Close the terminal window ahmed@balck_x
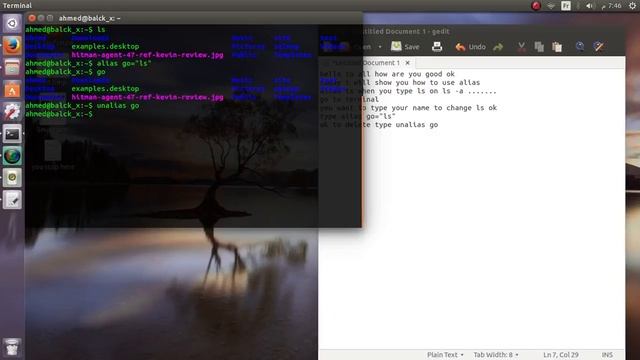This screenshot has width=640, height=360. (32, 18)
